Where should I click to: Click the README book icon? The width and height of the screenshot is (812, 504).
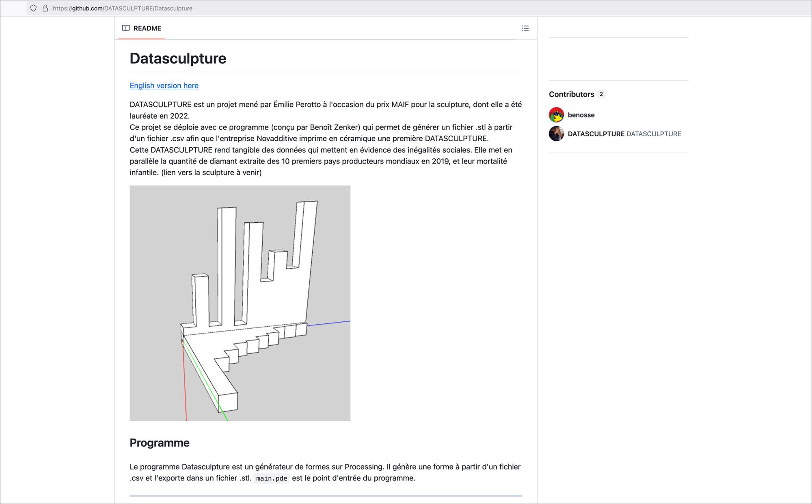[x=126, y=28]
